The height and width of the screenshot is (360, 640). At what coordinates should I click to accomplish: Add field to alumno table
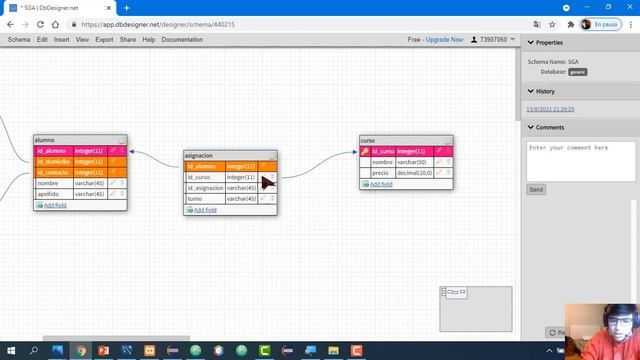(x=55, y=205)
